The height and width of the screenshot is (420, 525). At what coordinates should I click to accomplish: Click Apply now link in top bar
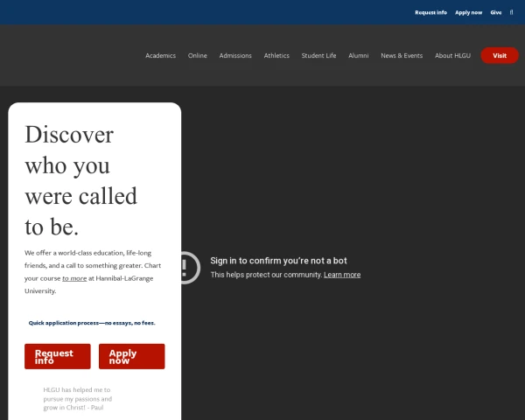468,12
